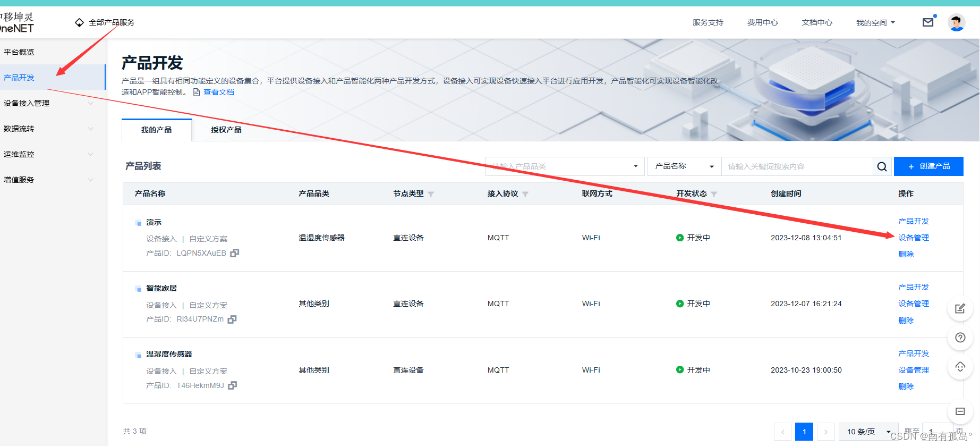This screenshot has width=980, height=446.
Task: Open the 10 条/页 page size dropdown
Action: 868,432
